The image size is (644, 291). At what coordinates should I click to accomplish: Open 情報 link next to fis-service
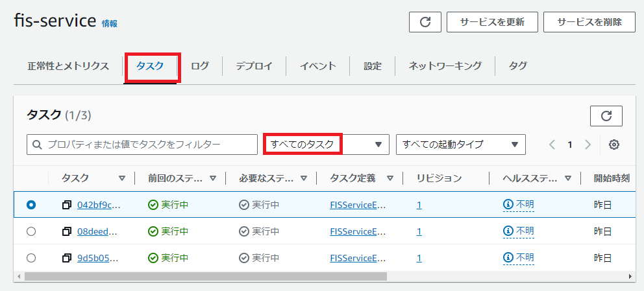[x=109, y=24]
